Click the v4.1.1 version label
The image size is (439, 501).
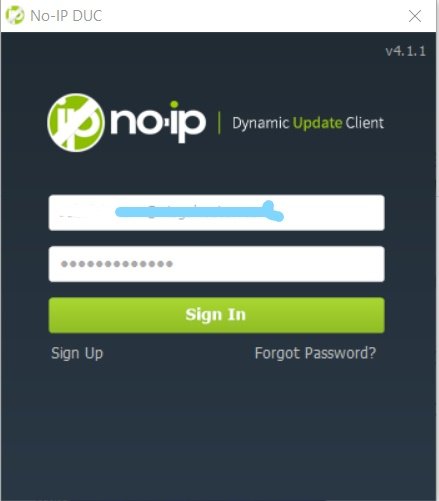click(x=406, y=51)
